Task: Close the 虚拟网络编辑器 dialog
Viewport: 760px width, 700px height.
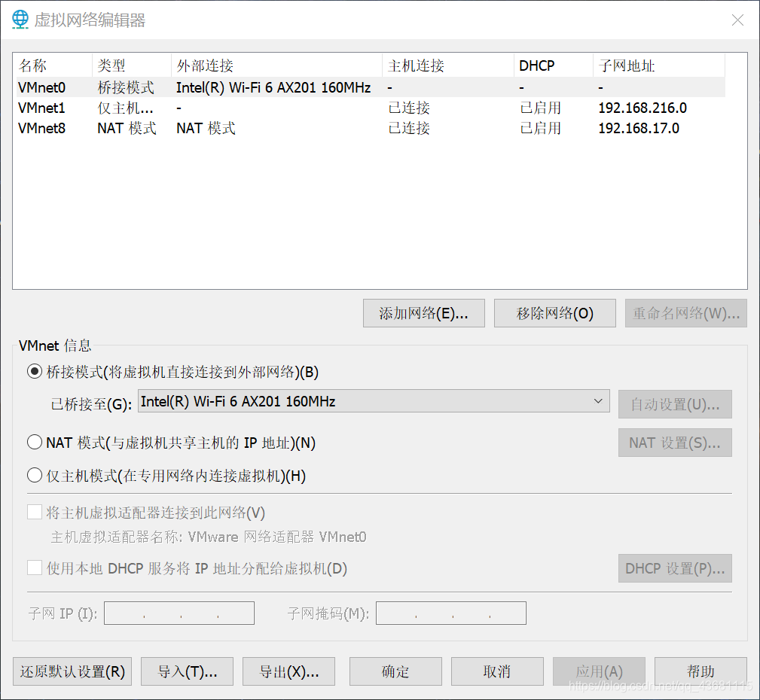Action: pos(737,20)
